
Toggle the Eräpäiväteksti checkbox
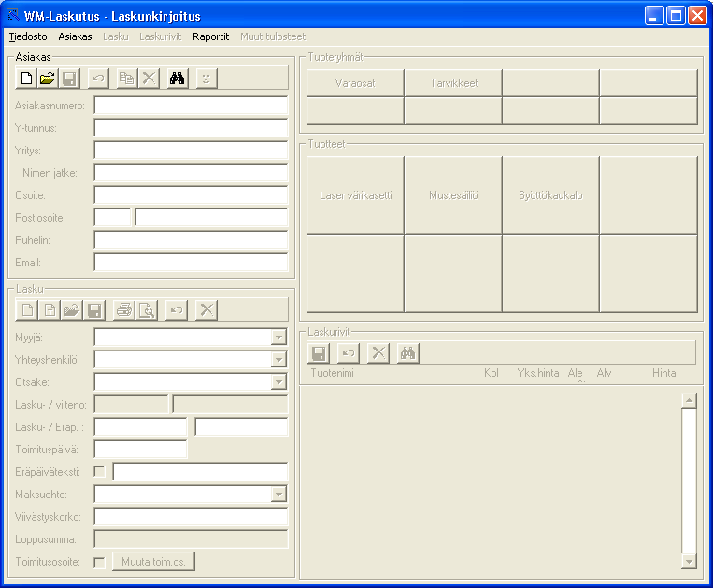point(99,471)
